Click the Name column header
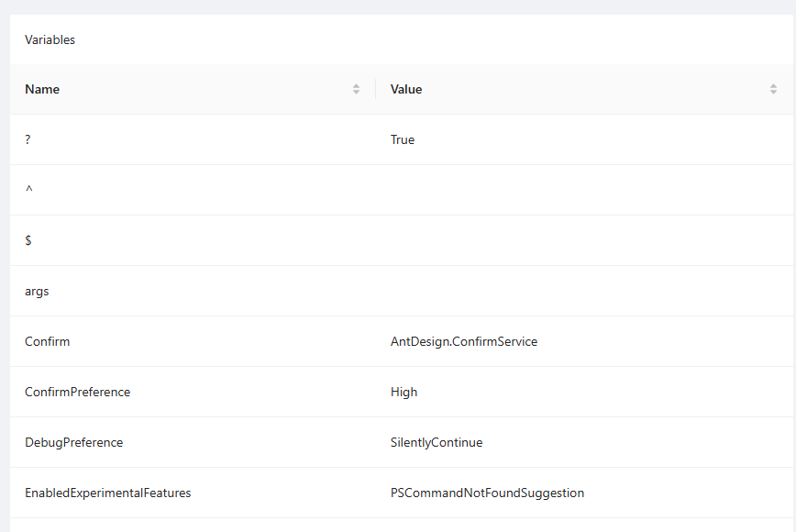 point(193,89)
